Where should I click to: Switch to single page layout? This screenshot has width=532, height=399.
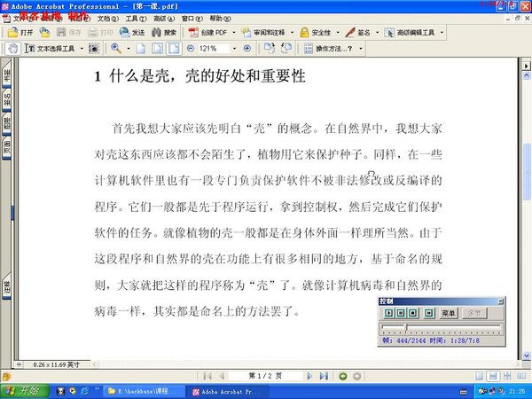pyautogui.click(x=480, y=376)
